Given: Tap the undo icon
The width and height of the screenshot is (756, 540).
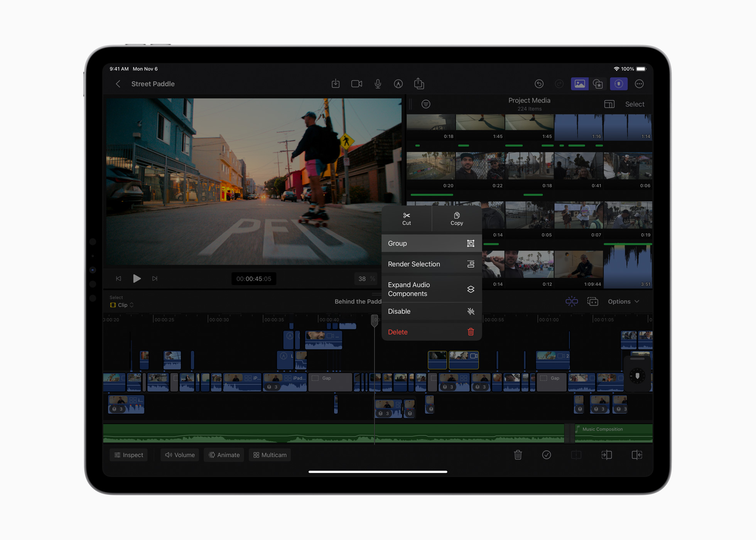Looking at the screenshot, I should pyautogui.click(x=539, y=84).
